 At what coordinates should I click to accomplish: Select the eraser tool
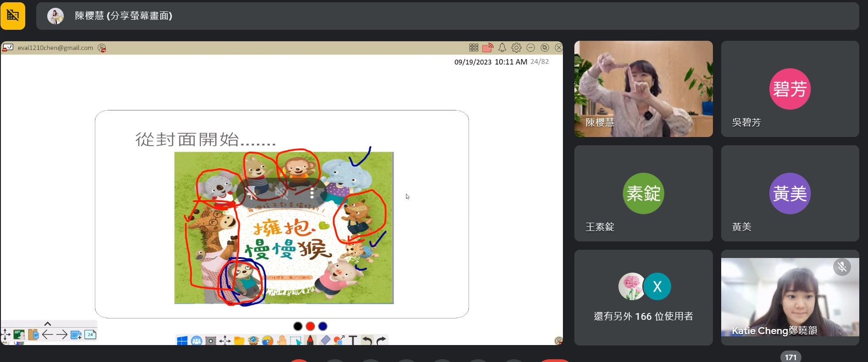[x=324, y=340]
